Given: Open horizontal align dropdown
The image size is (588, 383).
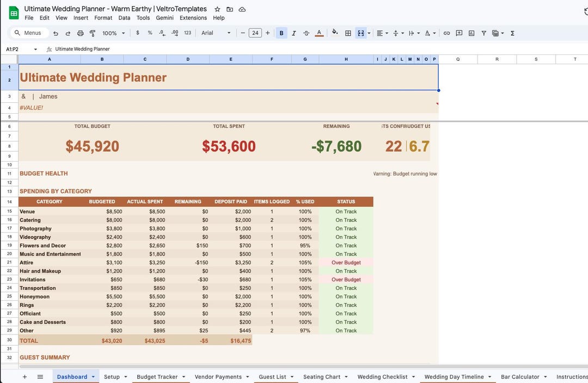Looking at the screenshot, I should [x=382, y=33].
